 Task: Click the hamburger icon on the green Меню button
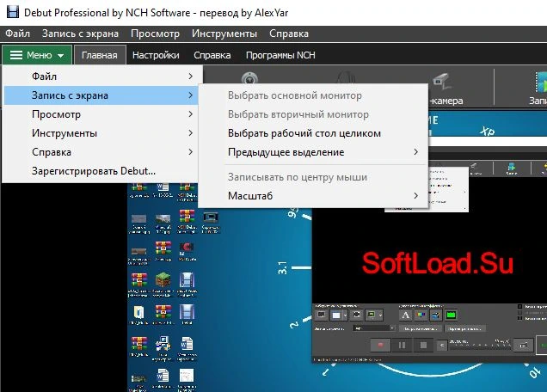16,55
